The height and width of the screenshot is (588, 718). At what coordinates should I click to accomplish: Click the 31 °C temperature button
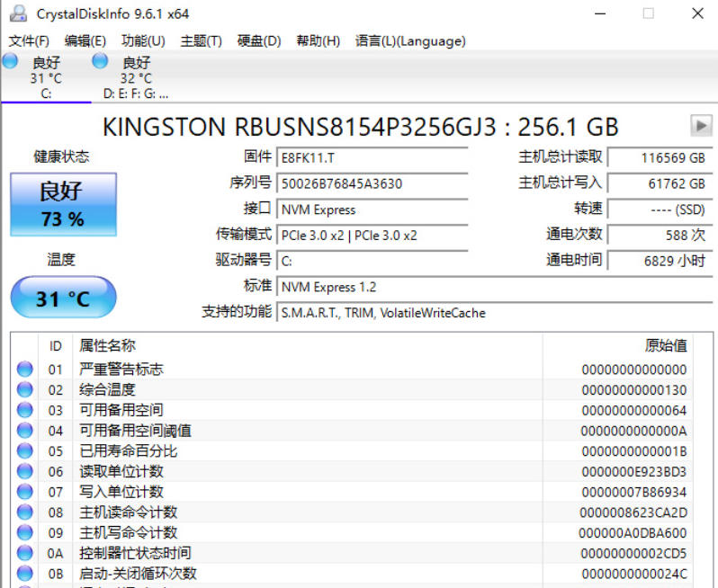pyautogui.click(x=63, y=298)
